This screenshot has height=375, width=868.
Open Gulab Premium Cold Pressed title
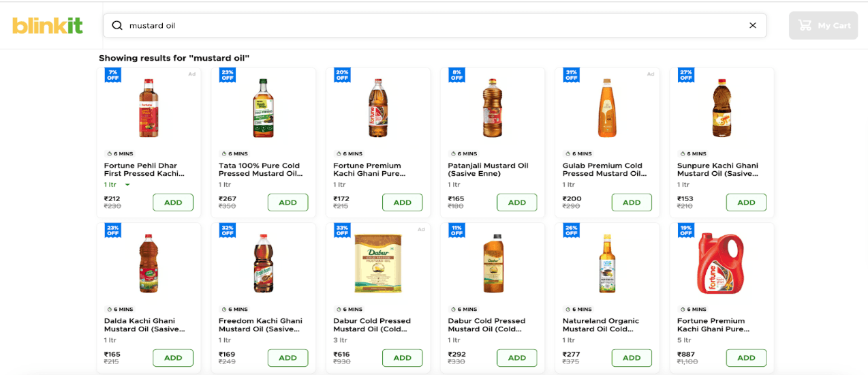click(x=605, y=170)
